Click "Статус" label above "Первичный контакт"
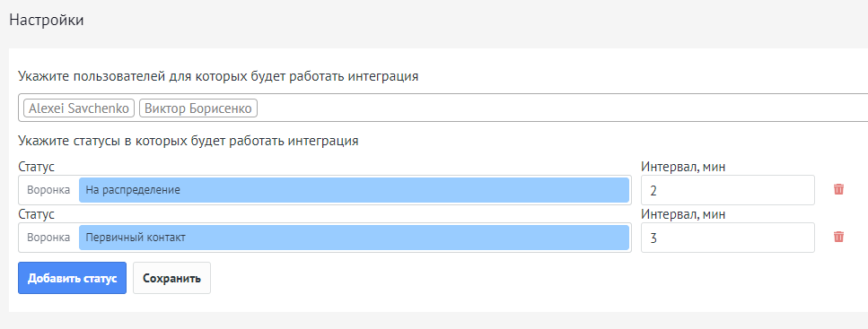Viewport: 868px width, 329px height. pyautogui.click(x=36, y=214)
